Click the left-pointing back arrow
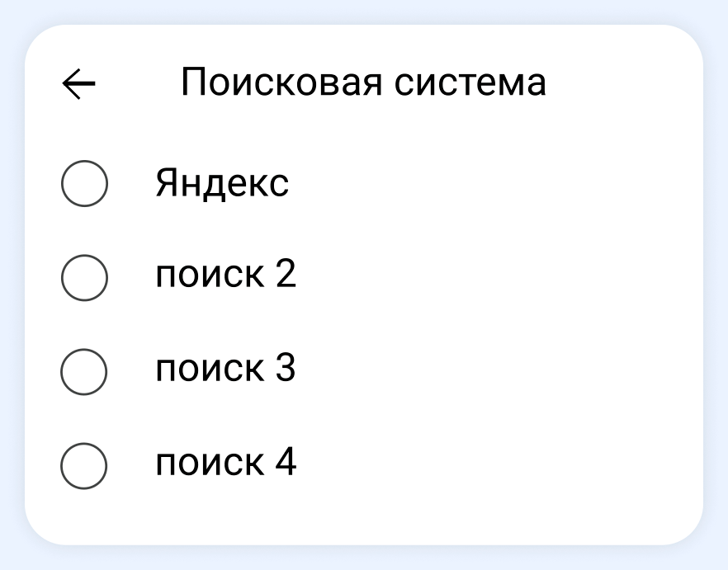This screenshot has height=570, width=728. point(79,83)
